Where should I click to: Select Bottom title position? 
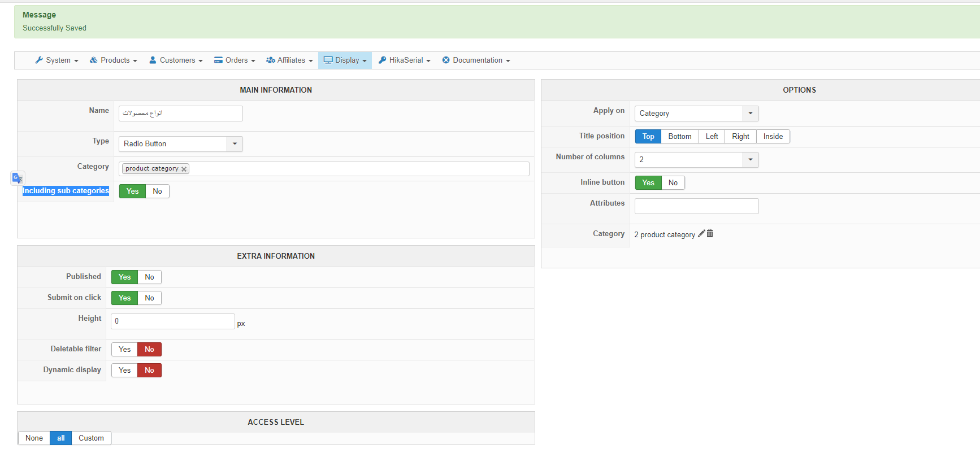click(680, 136)
